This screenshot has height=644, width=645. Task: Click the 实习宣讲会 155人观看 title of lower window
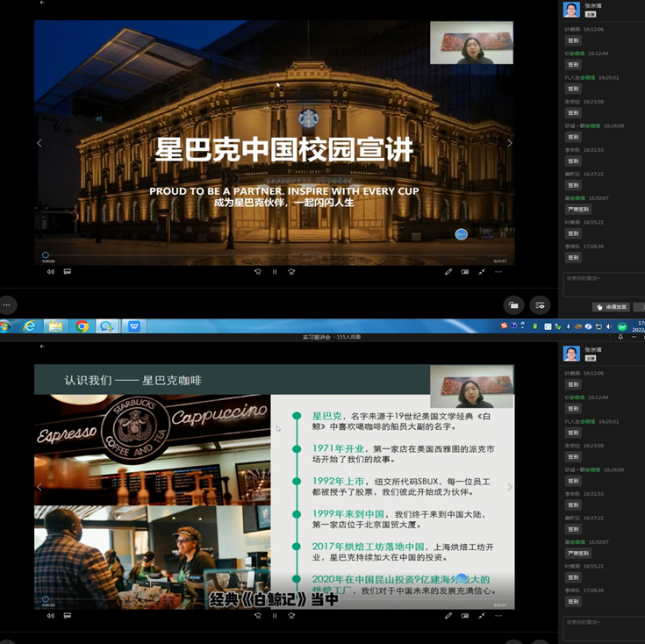pos(332,337)
